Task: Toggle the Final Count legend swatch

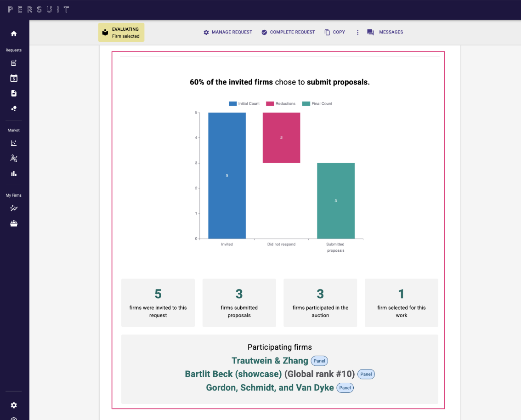Action: (x=306, y=104)
